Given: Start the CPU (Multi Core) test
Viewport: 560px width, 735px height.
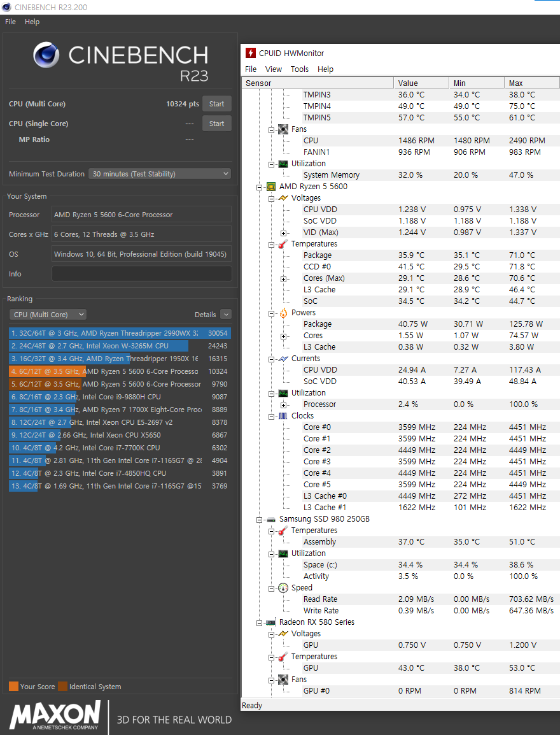Looking at the screenshot, I should (217, 104).
